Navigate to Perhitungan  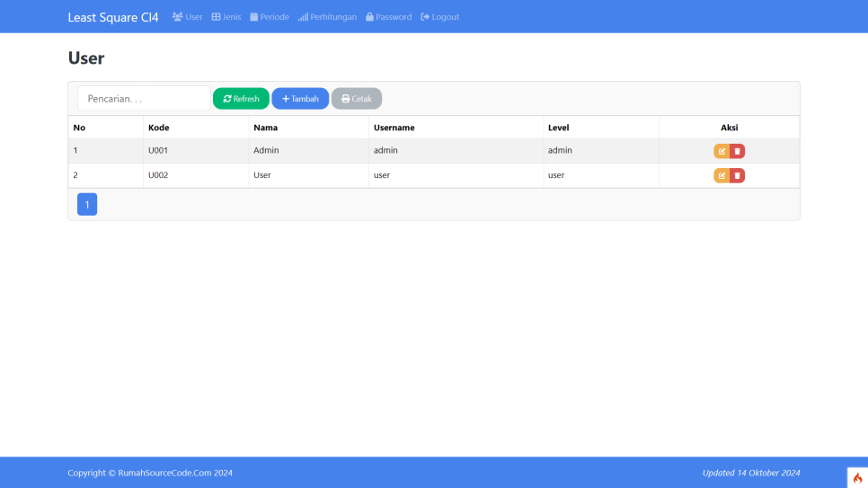327,17
